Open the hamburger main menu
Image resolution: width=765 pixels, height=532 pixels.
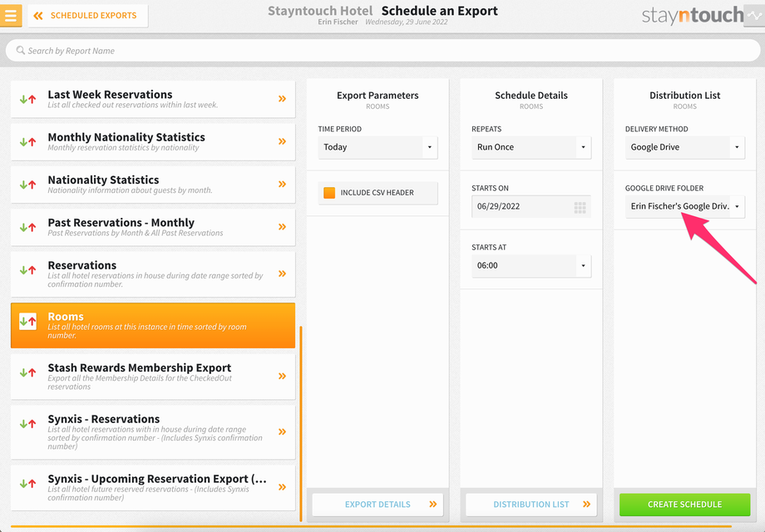[11, 15]
